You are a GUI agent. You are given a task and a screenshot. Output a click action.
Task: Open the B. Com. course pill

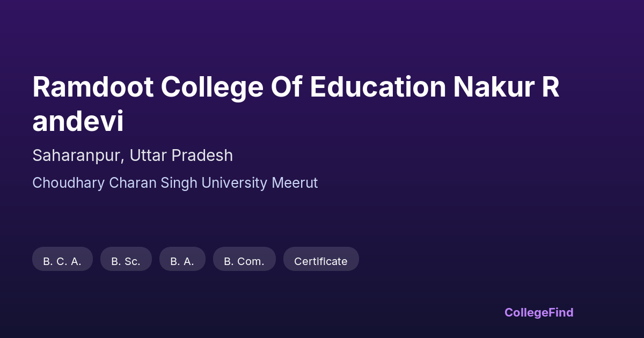pyautogui.click(x=244, y=261)
